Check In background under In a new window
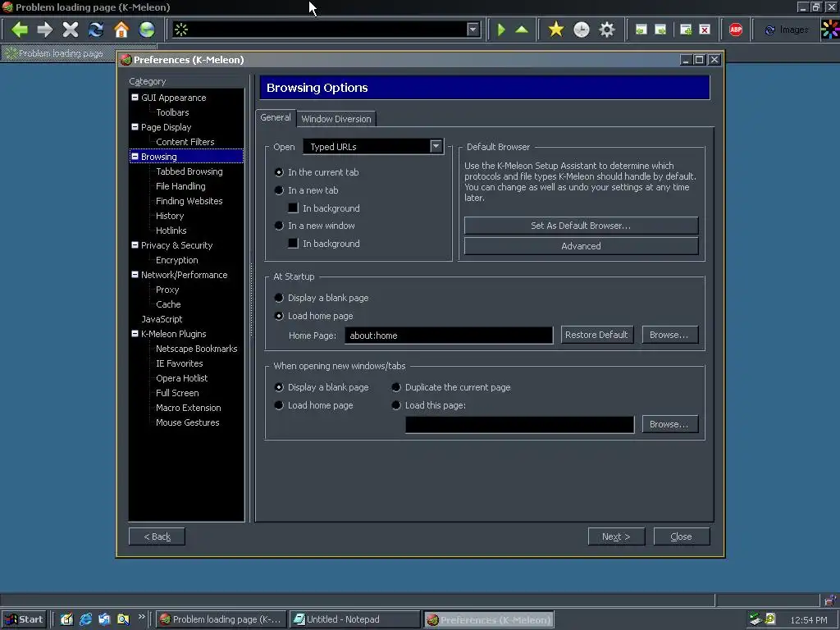The width and height of the screenshot is (840, 630). 293,243
